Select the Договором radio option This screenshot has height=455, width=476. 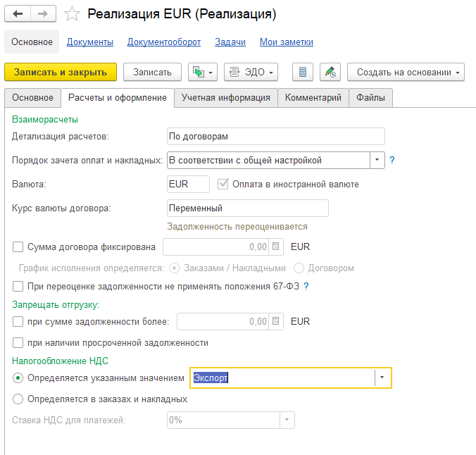point(299,268)
